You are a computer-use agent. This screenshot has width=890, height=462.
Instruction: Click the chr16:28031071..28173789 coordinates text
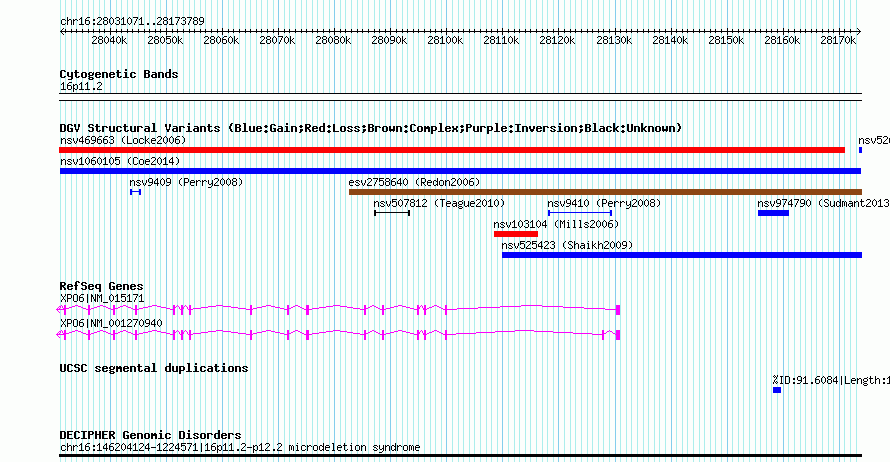click(132, 22)
